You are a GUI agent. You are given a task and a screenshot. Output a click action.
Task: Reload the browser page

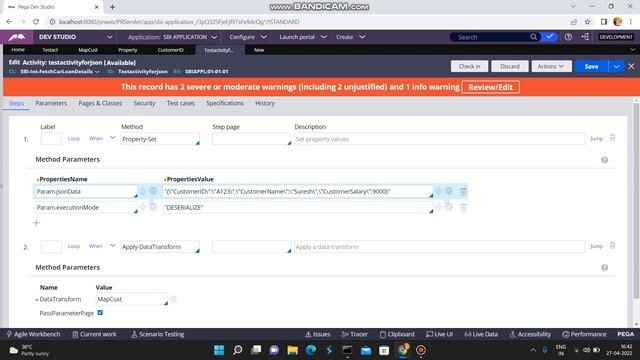coord(36,22)
